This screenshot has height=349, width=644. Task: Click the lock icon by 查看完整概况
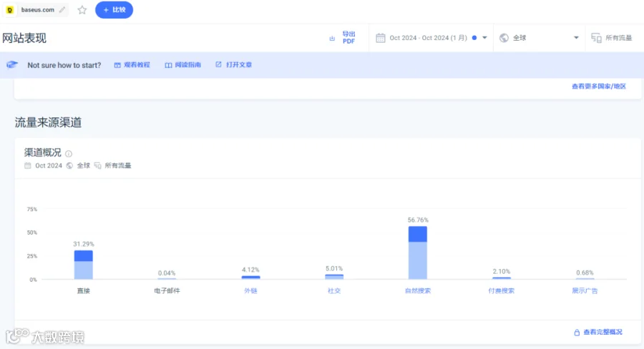pos(577,332)
